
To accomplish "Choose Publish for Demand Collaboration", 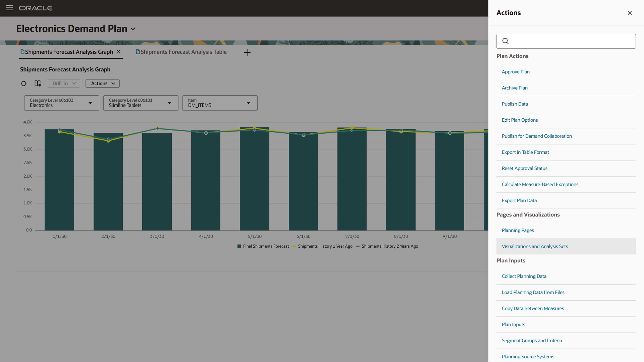I will click(x=537, y=136).
